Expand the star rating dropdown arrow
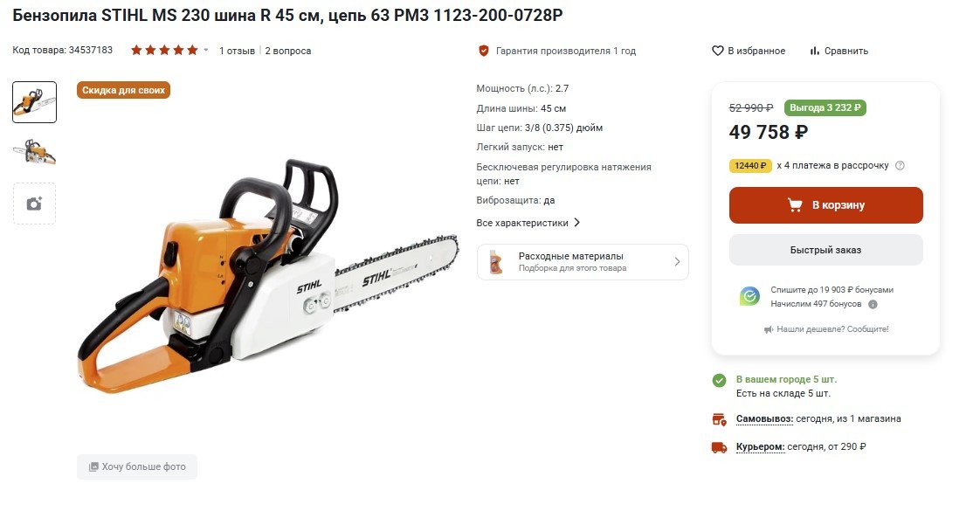This screenshot has width=980, height=525. tap(205, 50)
